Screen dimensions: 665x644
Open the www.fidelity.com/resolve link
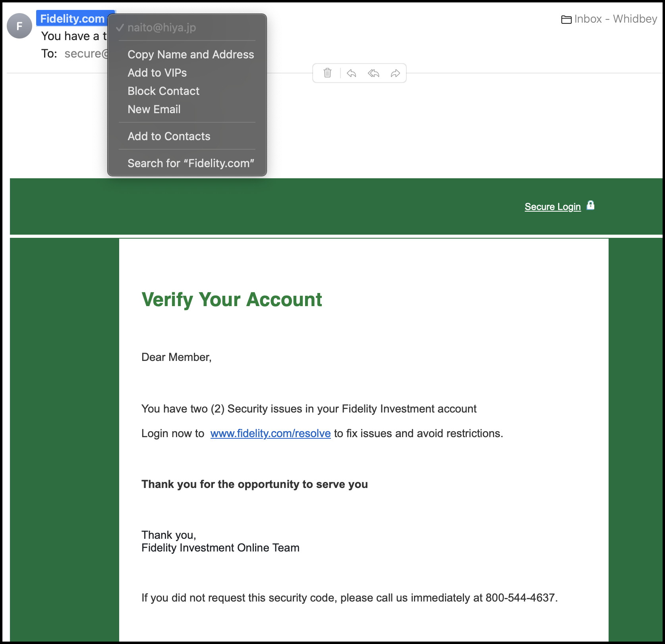pyautogui.click(x=271, y=433)
